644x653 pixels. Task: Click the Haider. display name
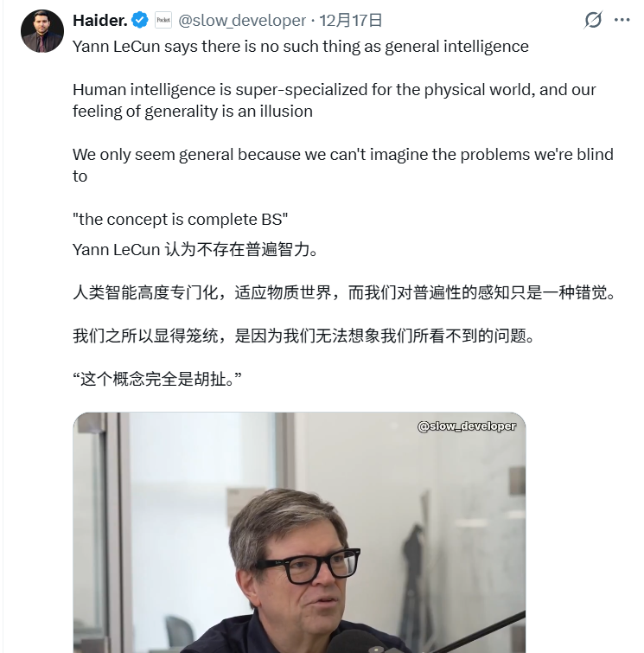click(100, 20)
